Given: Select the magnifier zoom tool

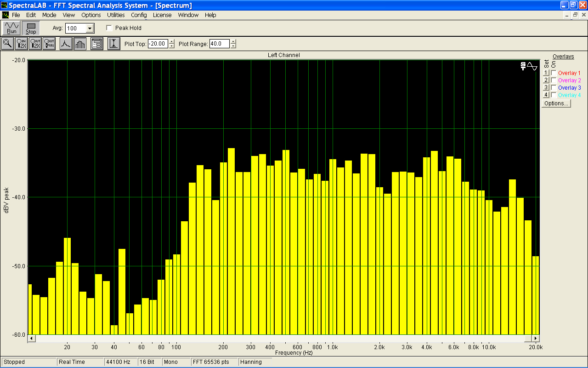Looking at the screenshot, I should (x=7, y=44).
